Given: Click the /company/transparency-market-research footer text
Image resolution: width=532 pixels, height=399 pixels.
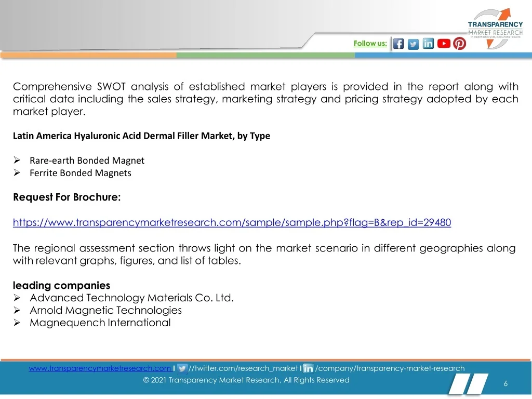Looking at the screenshot, I should [x=390, y=368].
